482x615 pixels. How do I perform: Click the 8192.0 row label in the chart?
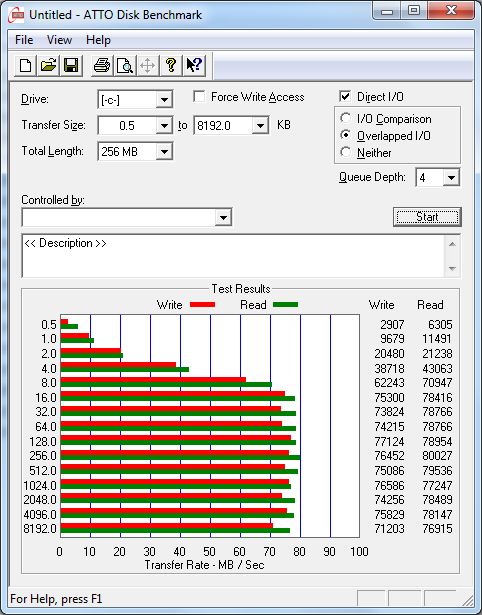coord(40,529)
